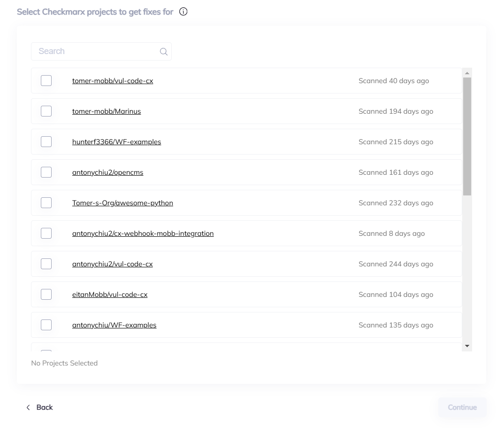Viewport: 504px width, 428px height.
Task: Check the tomer-mobb/vul-code-cx project checkbox
Action: [x=46, y=81]
